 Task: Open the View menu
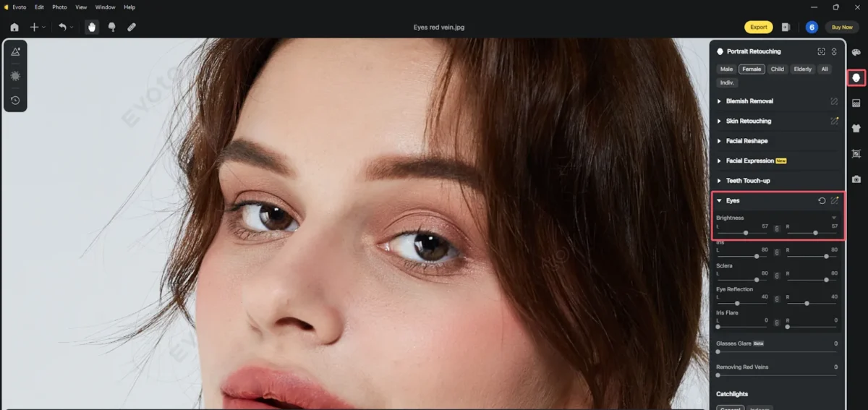(82, 7)
